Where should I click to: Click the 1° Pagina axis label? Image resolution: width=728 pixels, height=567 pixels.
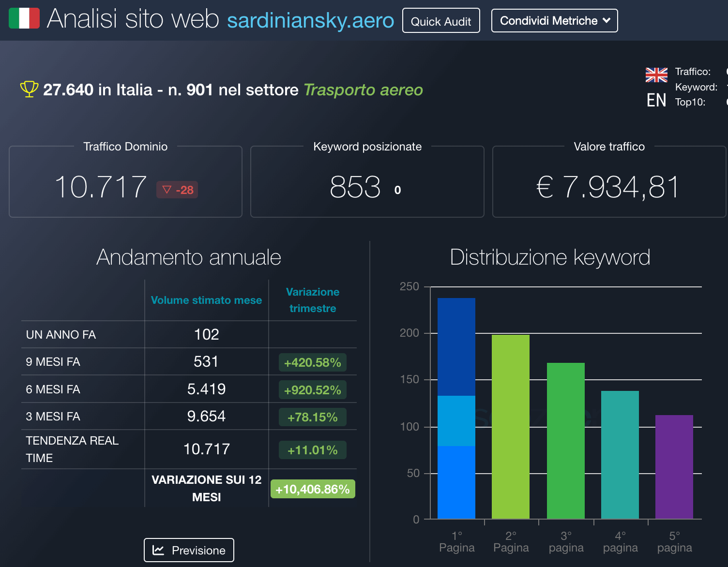click(x=457, y=542)
